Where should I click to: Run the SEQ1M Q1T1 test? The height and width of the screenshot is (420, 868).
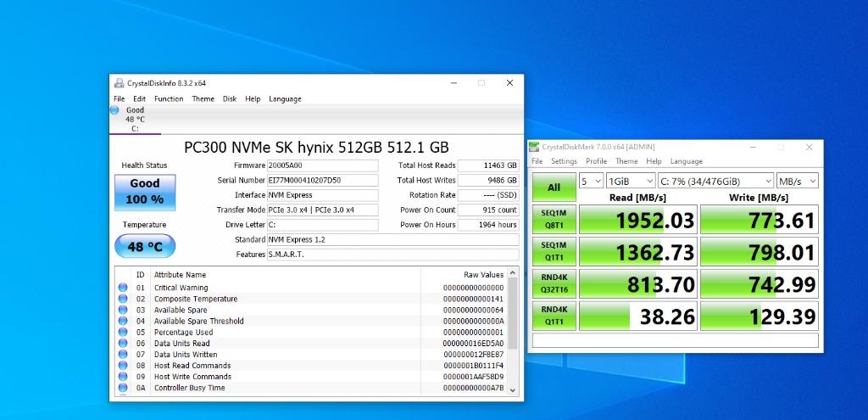pos(554,251)
